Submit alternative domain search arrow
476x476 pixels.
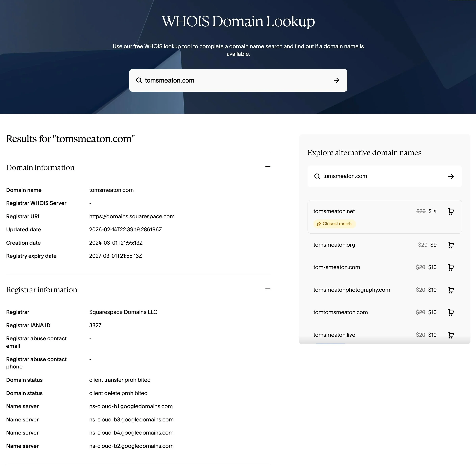pos(451,176)
